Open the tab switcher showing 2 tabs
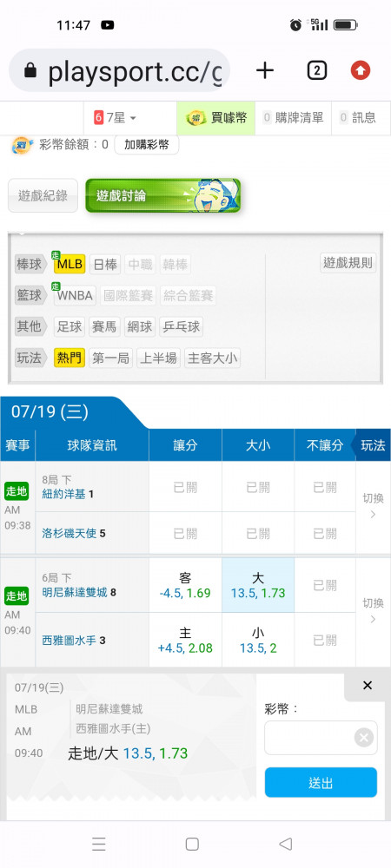 click(x=316, y=70)
